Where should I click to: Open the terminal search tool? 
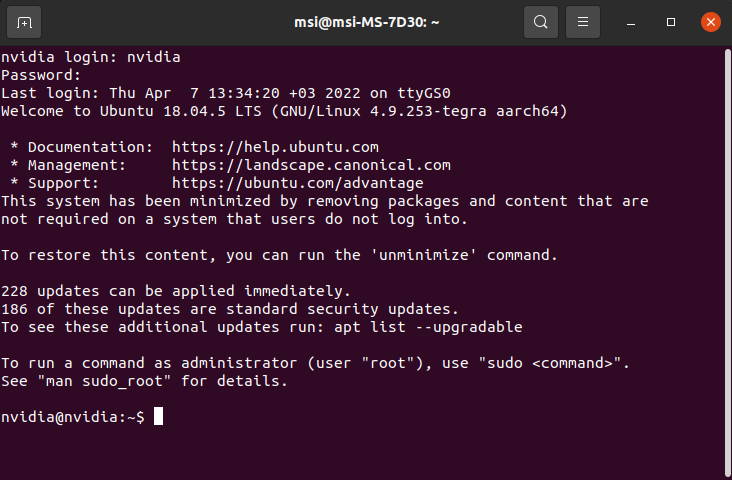(541, 22)
